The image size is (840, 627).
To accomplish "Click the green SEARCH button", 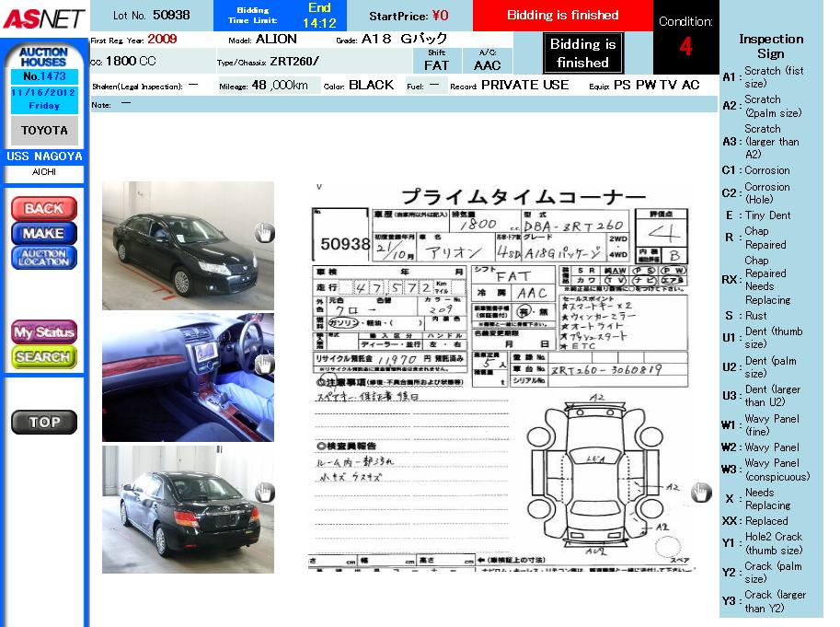I will 43,356.
